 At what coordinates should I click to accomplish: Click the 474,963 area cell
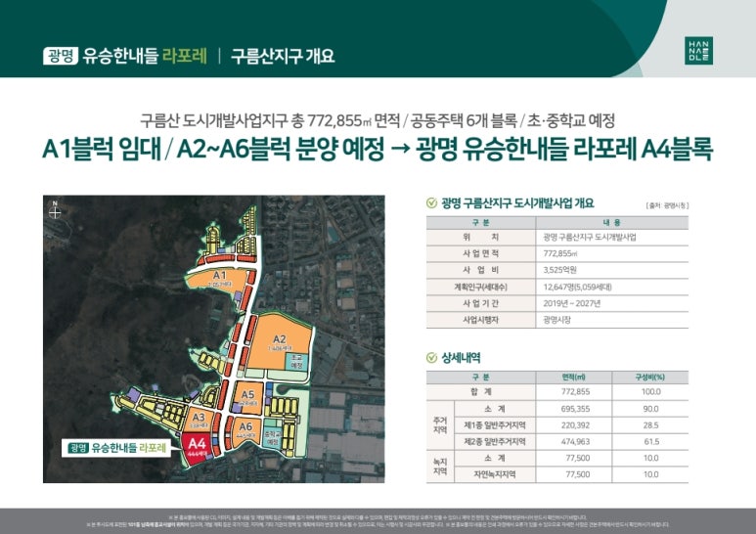[574, 441]
